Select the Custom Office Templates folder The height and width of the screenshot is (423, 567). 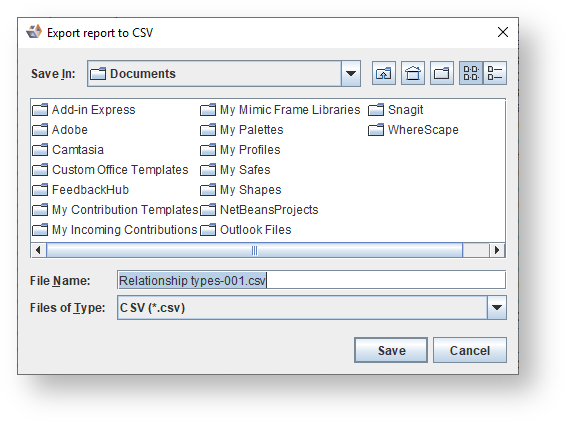[110, 170]
